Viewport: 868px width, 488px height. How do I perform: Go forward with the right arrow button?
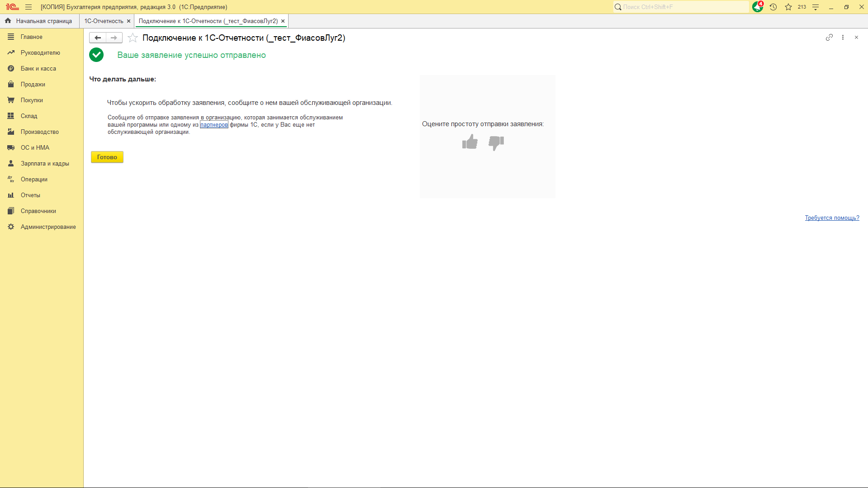[114, 38]
